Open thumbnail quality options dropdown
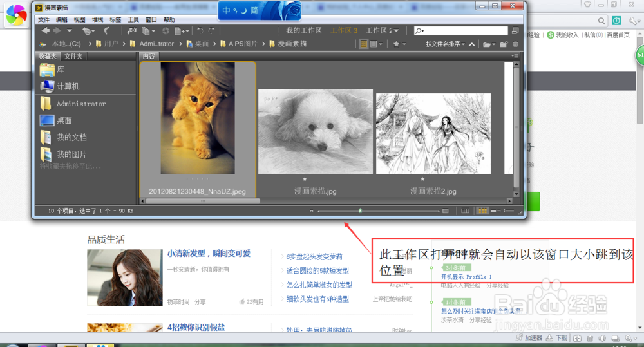 click(376, 44)
